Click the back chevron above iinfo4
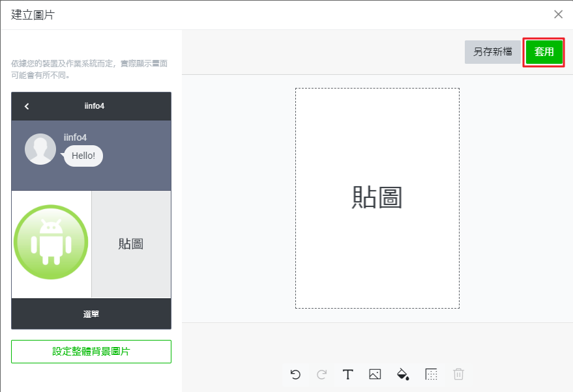Viewport: 573px width, 392px height. 26,106
